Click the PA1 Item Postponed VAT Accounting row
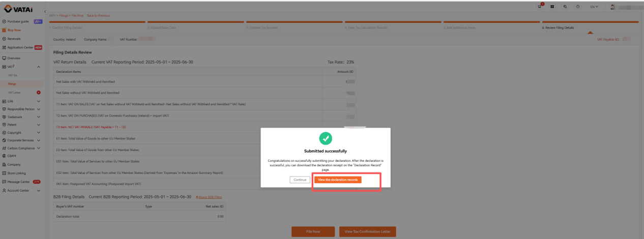 tap(205, 185)
